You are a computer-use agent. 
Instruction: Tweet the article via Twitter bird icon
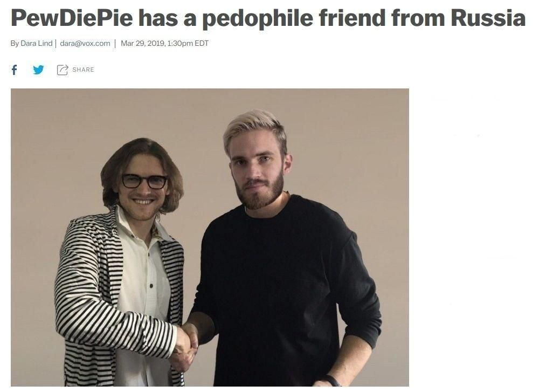(38, 70)
